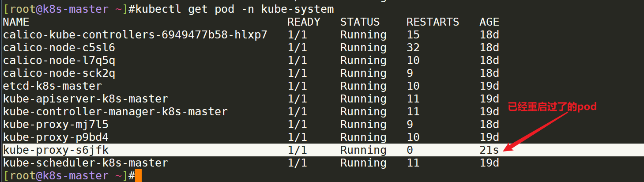Click the kube-apiserver-k8s-master pod entry
Image resolution: width=644 pixels, height=182 pixels.
click(x=86, y=99)
